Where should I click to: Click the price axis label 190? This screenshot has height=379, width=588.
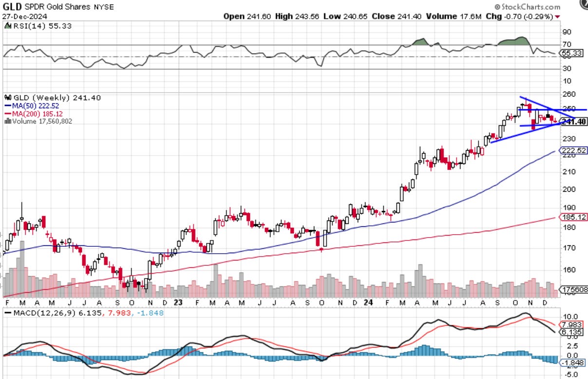[569, 207]
